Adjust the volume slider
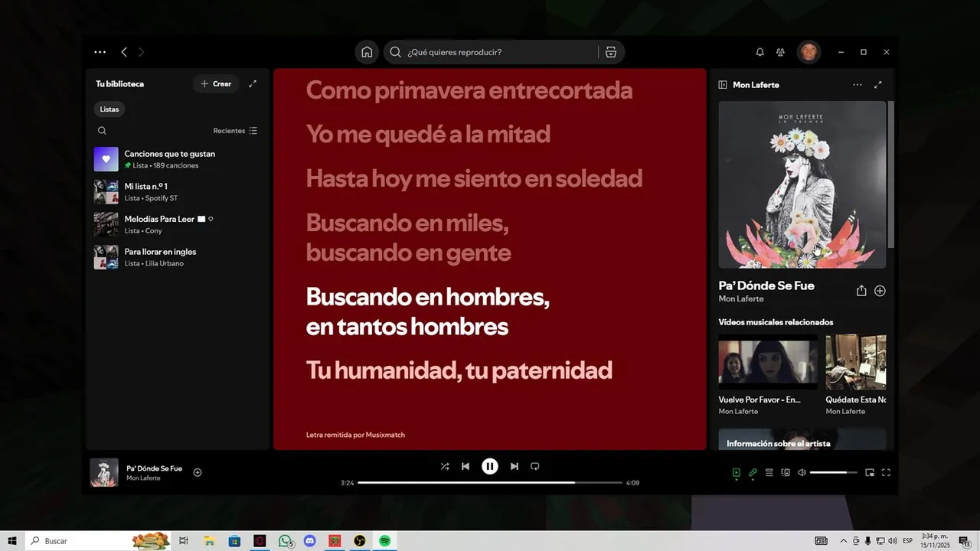The height and width of the screenshot is (551, 980). [834, 473]
